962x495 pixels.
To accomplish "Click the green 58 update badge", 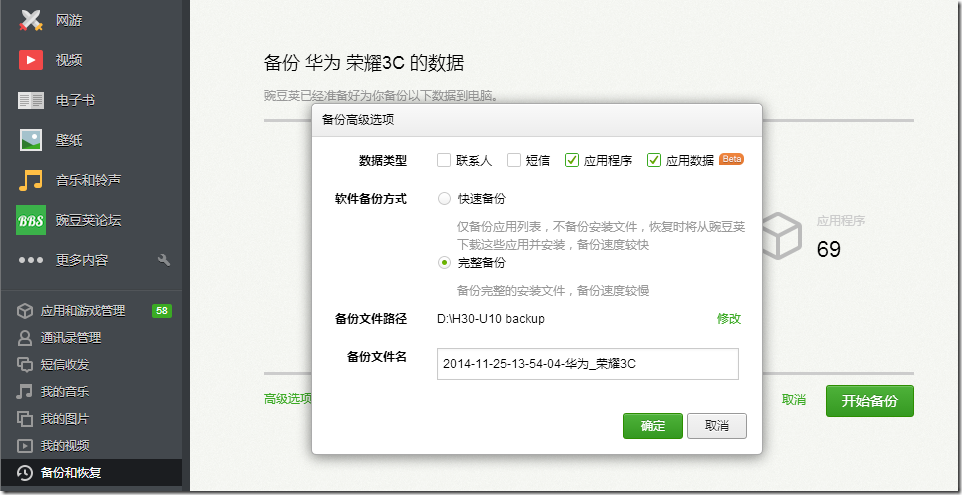I will (x=162, y=311).
